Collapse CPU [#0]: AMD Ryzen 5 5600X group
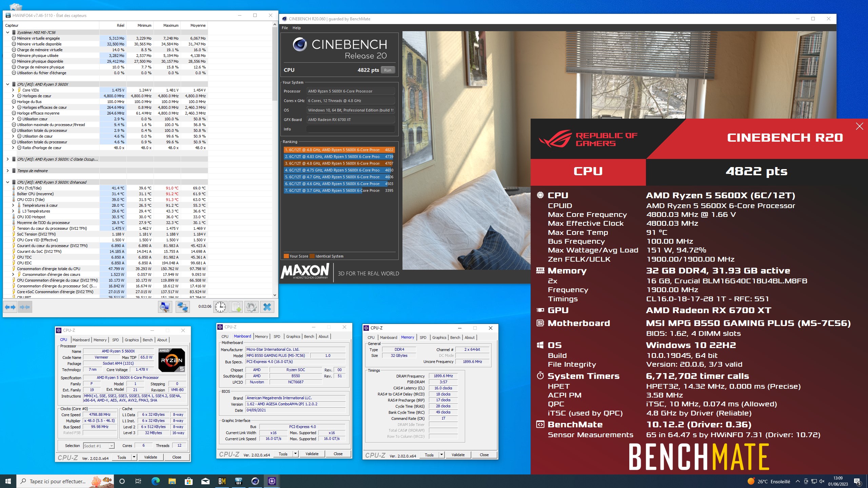Screen dimensions: 868x488 [x=7, y=84]
